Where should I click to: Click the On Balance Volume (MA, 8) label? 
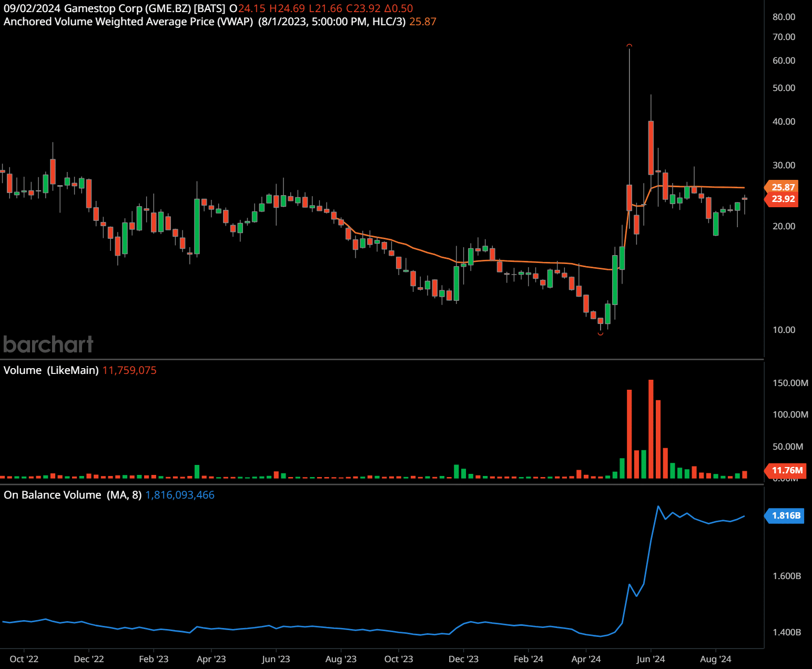click(73, 495)
